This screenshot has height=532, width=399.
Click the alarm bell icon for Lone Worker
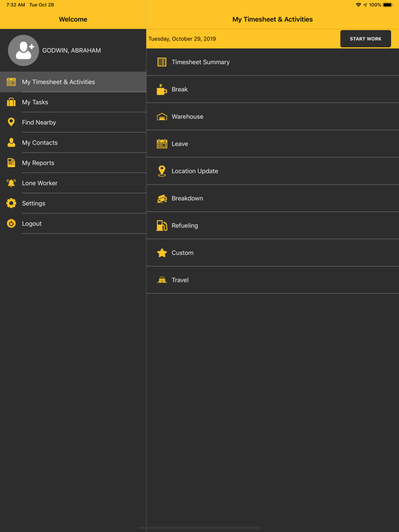pos(11,183)
